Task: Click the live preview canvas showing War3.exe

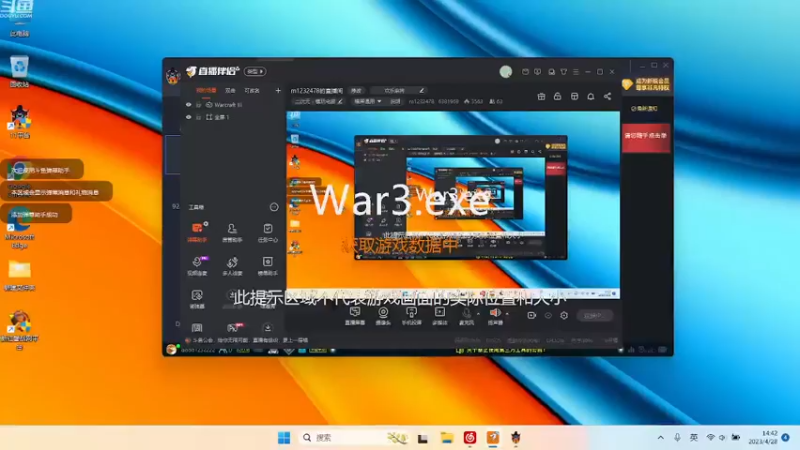Action: point(453,205)
